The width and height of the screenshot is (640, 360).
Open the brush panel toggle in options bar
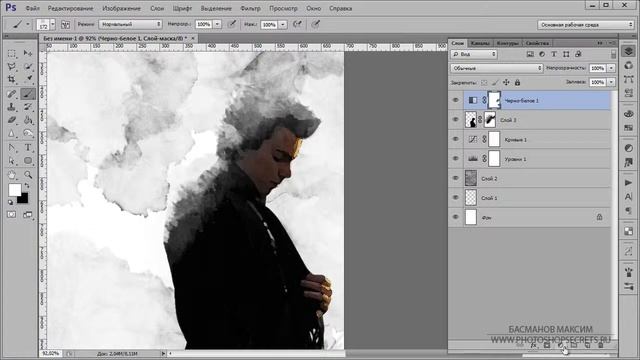(65, 24)
